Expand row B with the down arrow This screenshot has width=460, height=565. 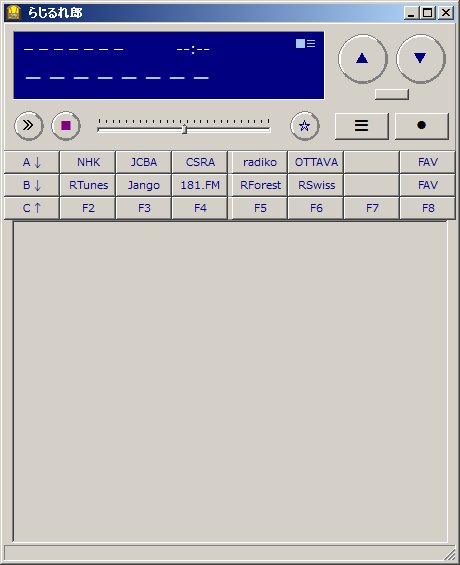[x=32, y=185]
